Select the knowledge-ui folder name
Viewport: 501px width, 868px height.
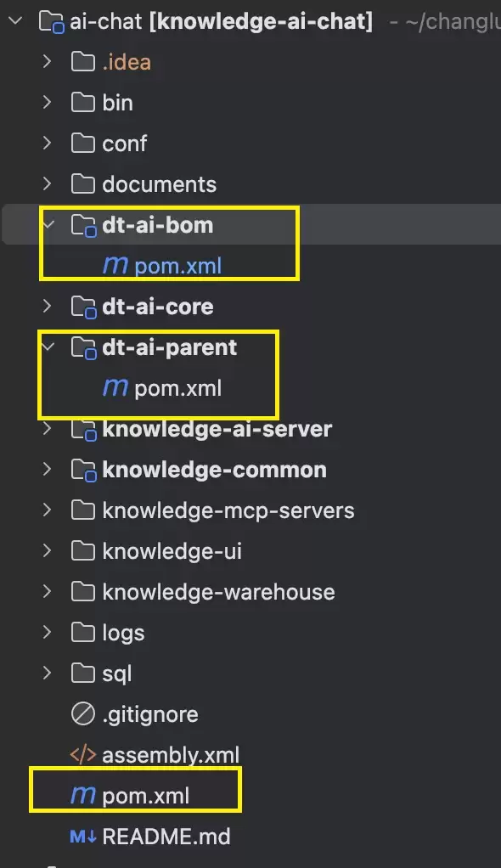172,551
